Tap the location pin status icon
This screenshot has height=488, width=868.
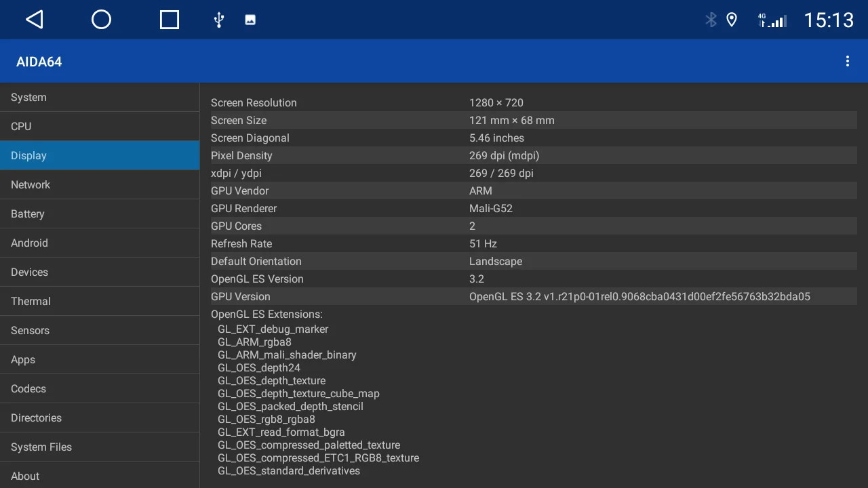pos(732,20)
